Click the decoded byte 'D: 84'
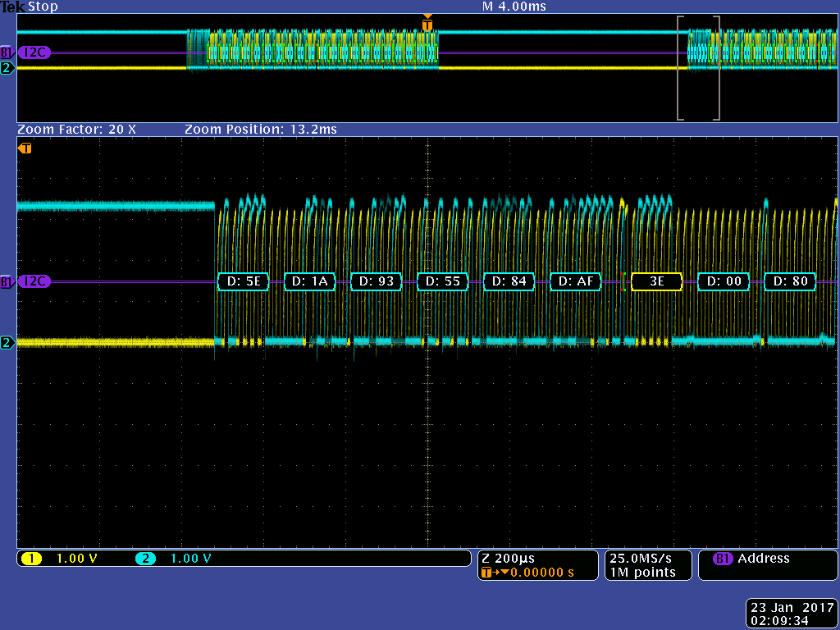840x630 pixels. [509, 281]
